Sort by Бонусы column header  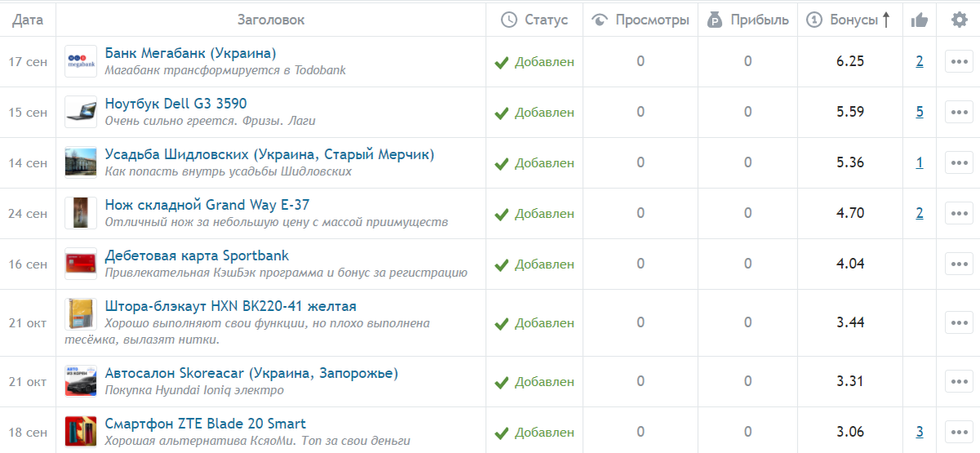point(848,20)
